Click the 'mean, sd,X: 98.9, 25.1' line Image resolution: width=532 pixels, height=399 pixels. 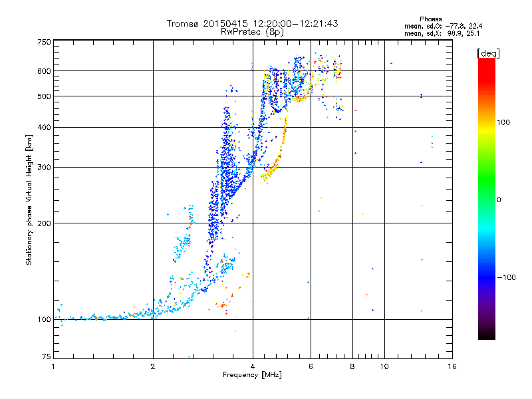442,33
